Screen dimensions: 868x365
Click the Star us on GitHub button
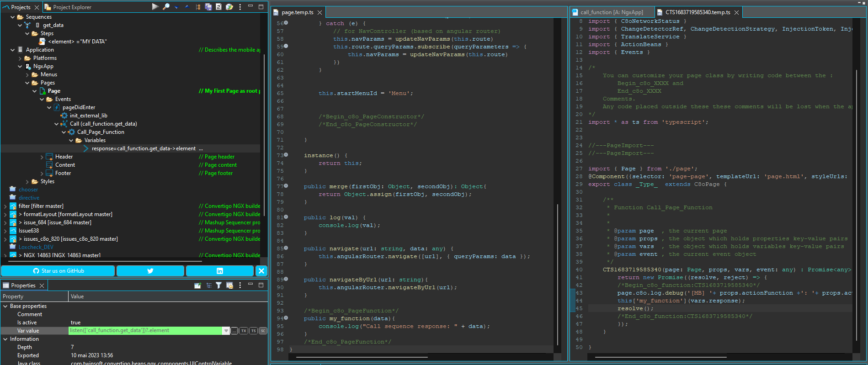coord(58,271)
